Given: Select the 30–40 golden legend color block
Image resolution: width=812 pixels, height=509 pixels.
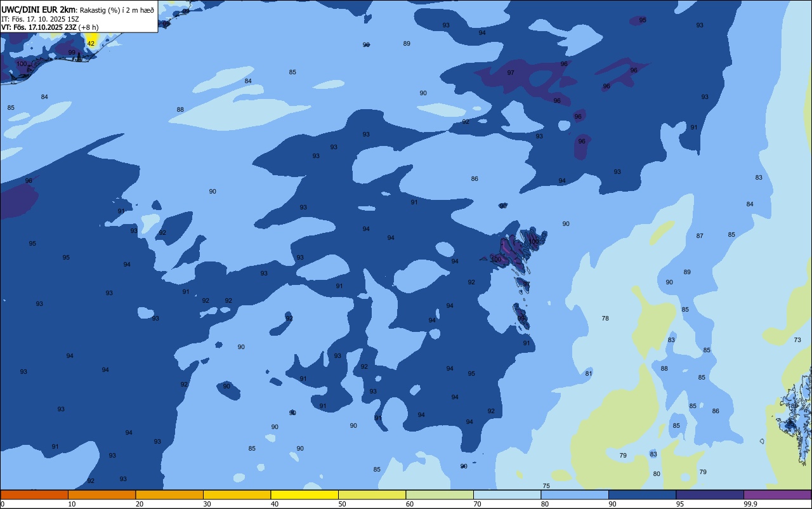Looking at the screenshot, I should tap(237, 494).
